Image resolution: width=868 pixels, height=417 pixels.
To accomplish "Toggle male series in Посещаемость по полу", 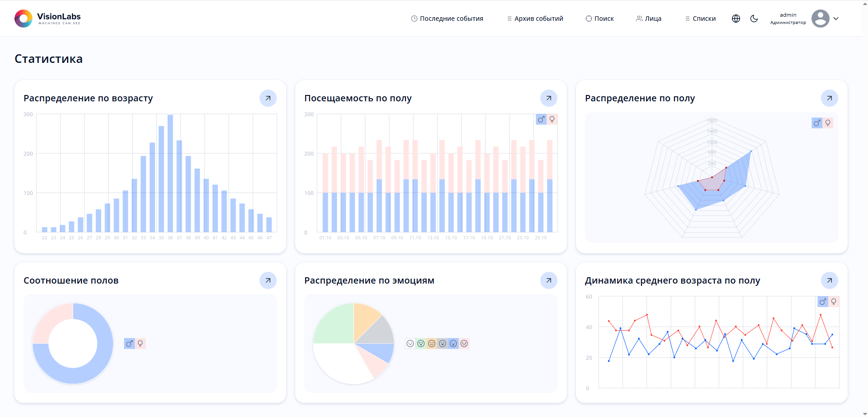I will click(541, 119).
